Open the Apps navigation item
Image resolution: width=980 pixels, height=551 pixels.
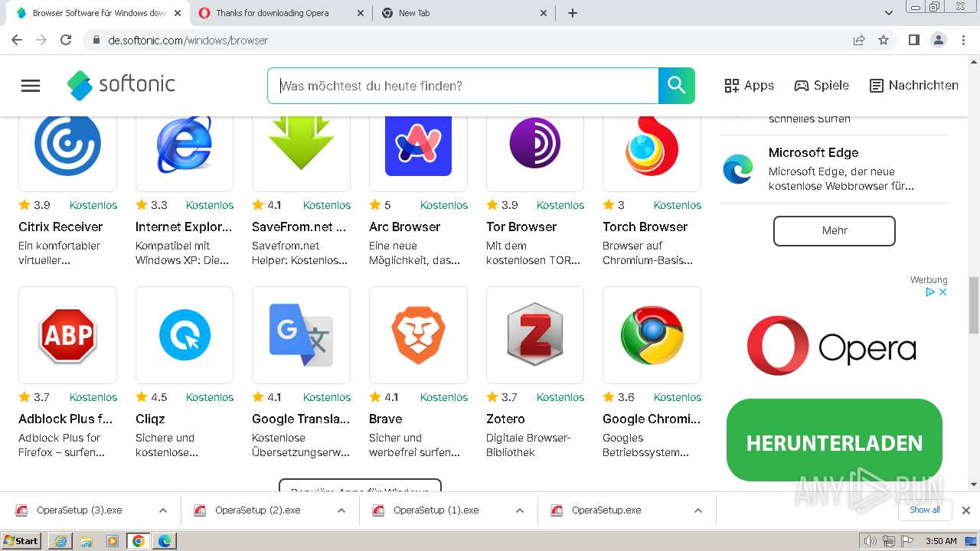[x=750, y=86]
